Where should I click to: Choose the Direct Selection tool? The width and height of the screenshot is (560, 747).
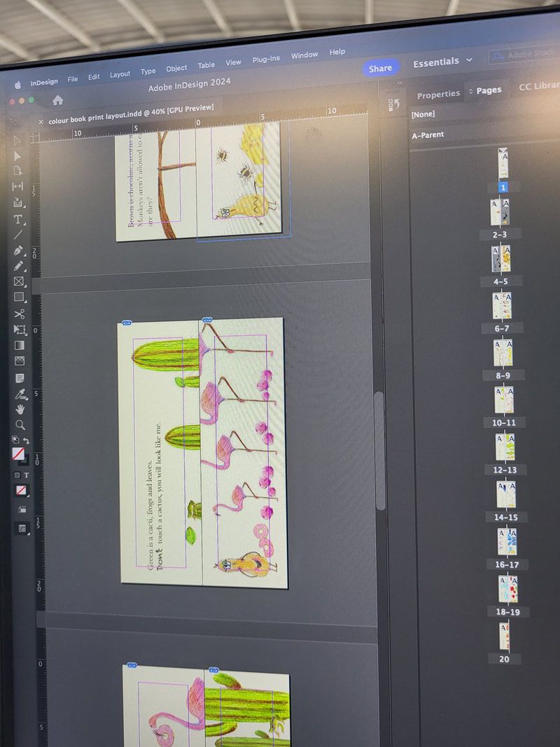17,156
